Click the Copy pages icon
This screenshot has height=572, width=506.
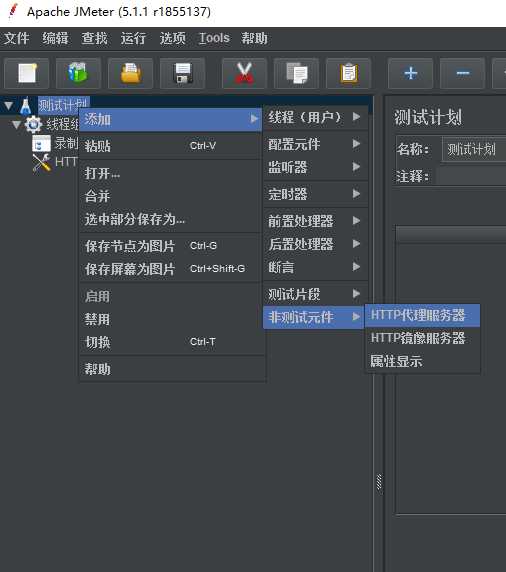(x=297, y=73)
